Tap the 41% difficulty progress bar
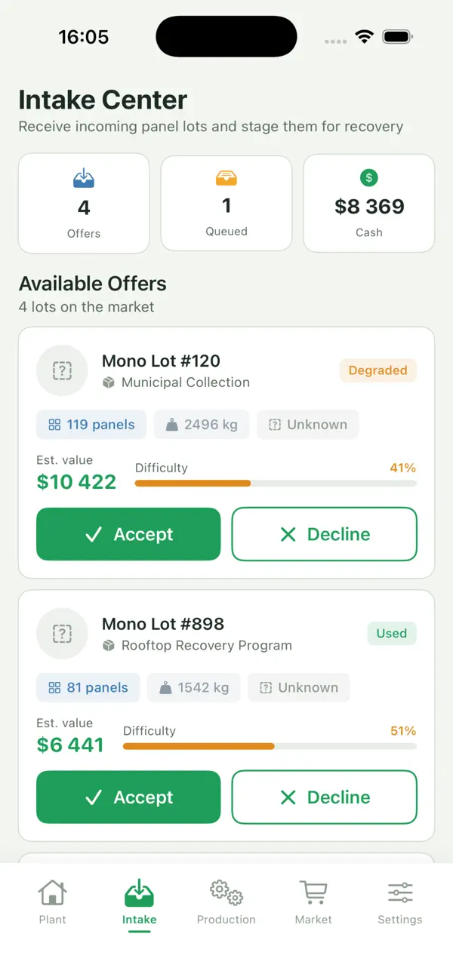This screenshot has width=453, height=980. tap(276, 484)
